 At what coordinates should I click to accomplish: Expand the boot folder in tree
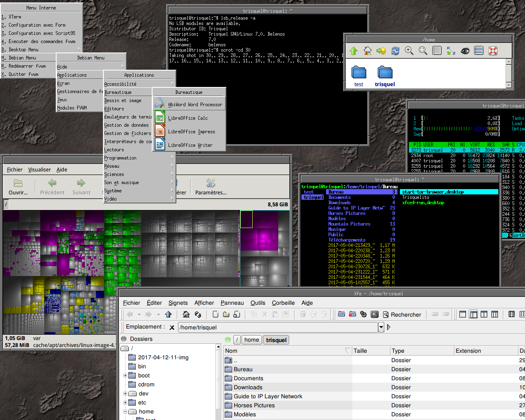click(125, 375)
